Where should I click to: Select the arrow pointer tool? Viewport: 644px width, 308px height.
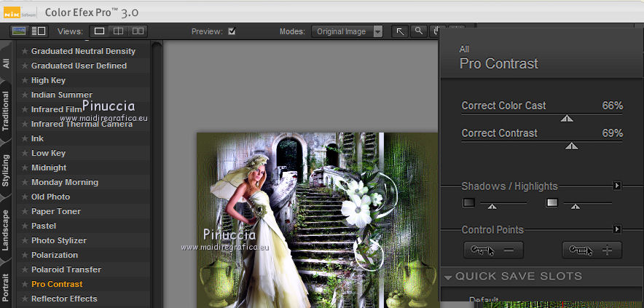(400, 31)
